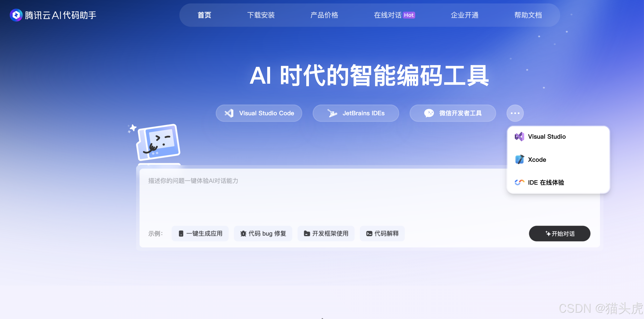Screen dimensions: 644x319
Task: Open the 帮助文档 link
Action: pos(528,15)
